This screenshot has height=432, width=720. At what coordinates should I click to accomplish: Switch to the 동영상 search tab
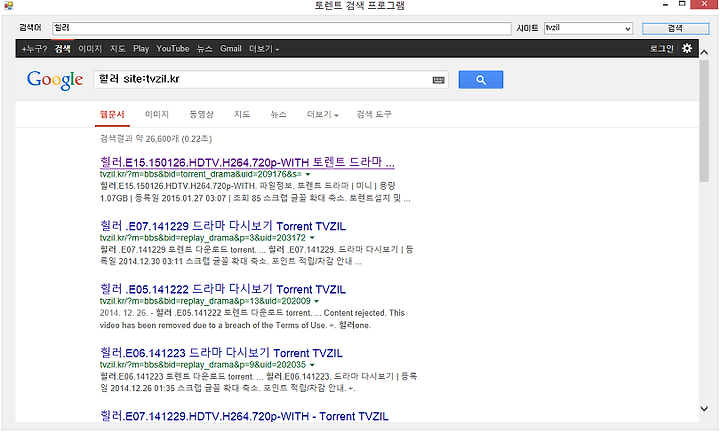point(202,114)
